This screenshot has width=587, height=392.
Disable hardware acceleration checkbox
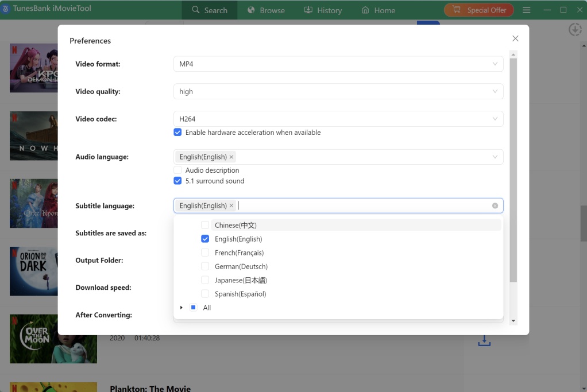point(177,133)
